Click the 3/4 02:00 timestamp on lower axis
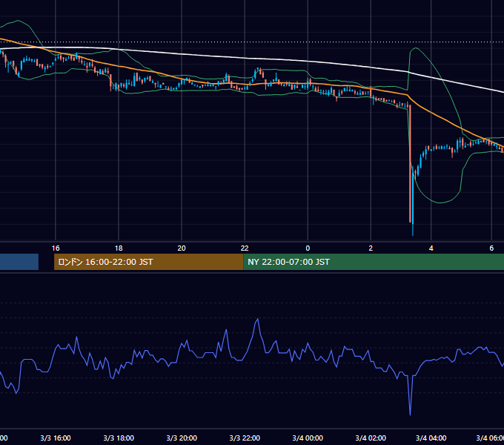 [371, 438]
